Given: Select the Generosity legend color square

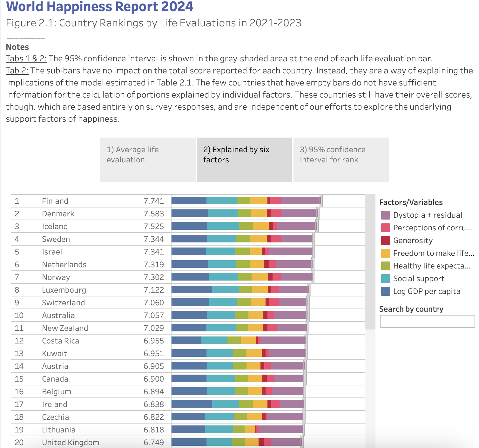Looking at the screenshot, I should [385, 241].
